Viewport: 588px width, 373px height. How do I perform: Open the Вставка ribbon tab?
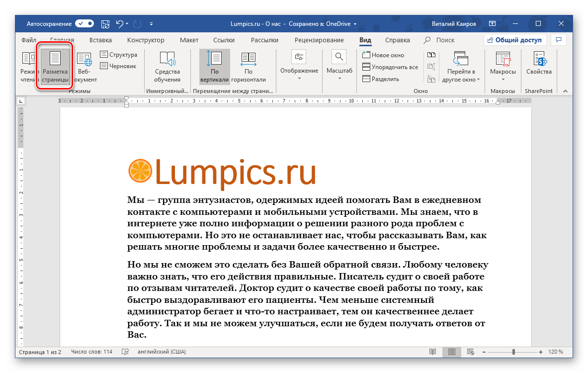pyautogui.click(x=100, y=40)
